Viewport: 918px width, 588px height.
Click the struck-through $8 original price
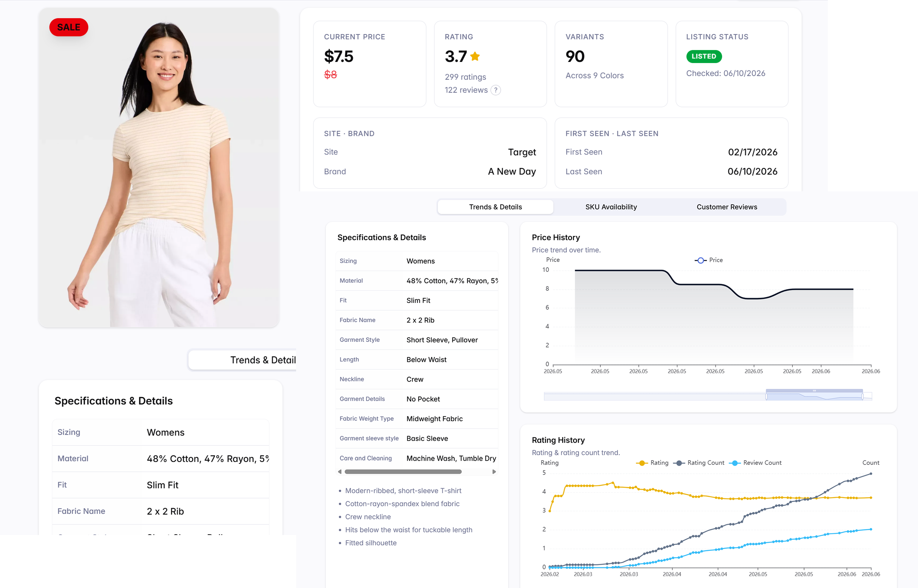(x=331, y=75)
